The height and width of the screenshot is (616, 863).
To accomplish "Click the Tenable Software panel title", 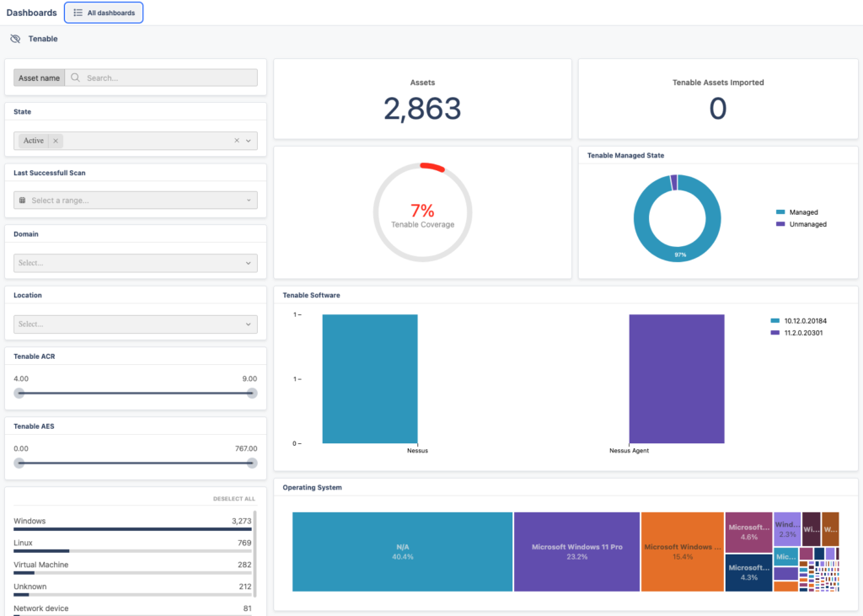I will click(x=311, y=295).
